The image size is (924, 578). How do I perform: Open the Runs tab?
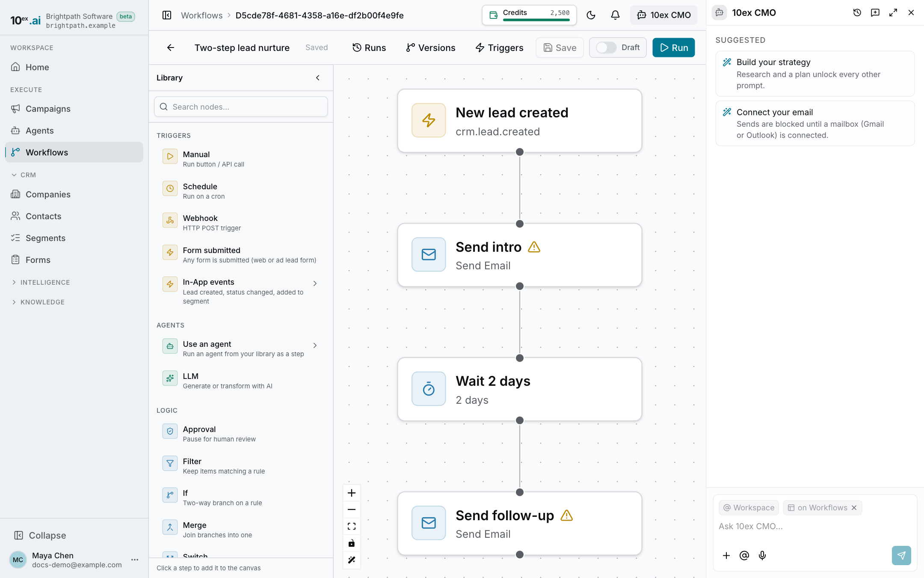click(x=369, y=48)
